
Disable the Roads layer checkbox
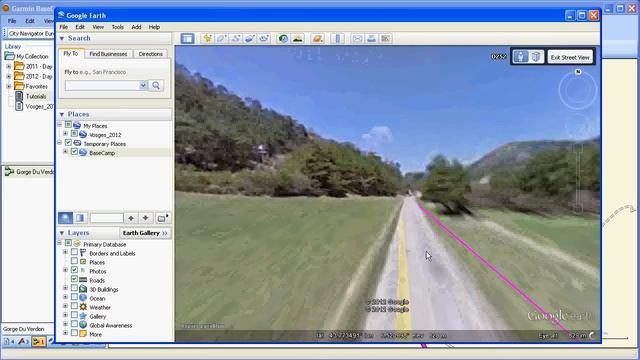click(x=74, y=279)
